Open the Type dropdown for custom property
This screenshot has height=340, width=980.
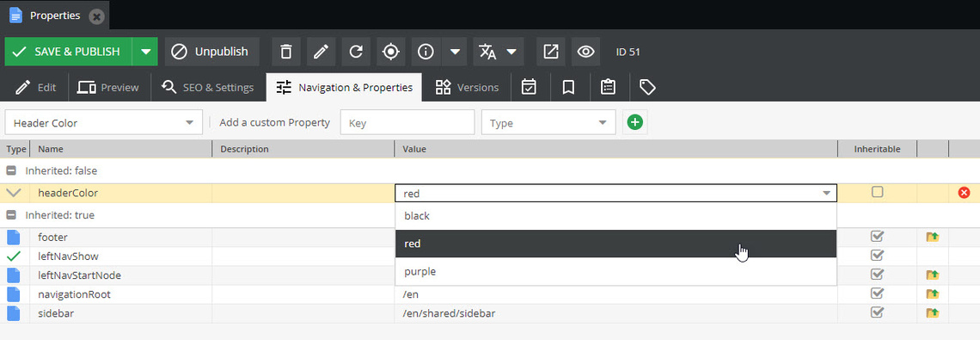(548, 122)
